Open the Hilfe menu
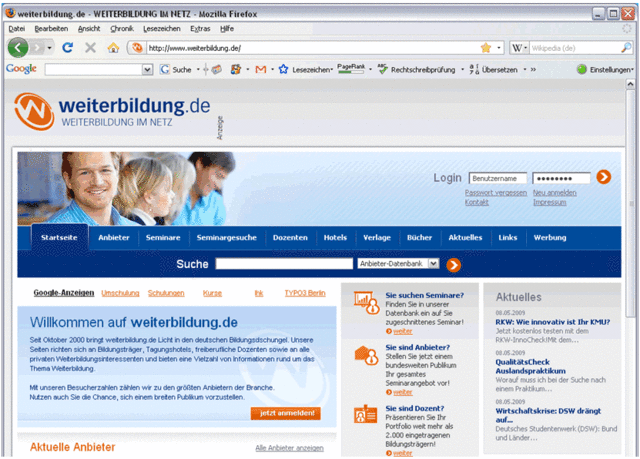This screenshot has width=640, height=459. pos(227,29)
